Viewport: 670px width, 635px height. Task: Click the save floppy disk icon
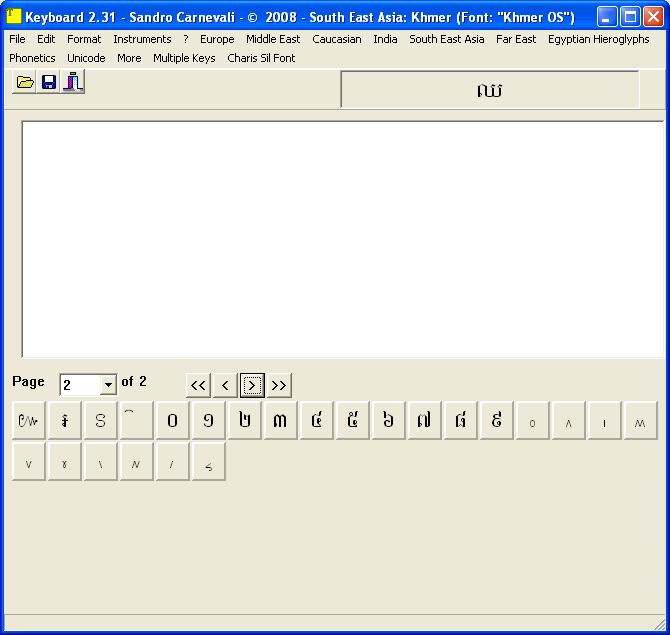point(48,82)
